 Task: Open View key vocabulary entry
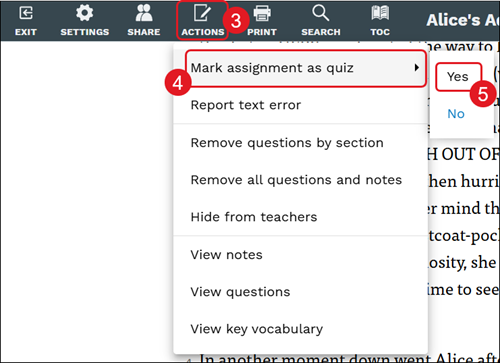coord(257,329)
